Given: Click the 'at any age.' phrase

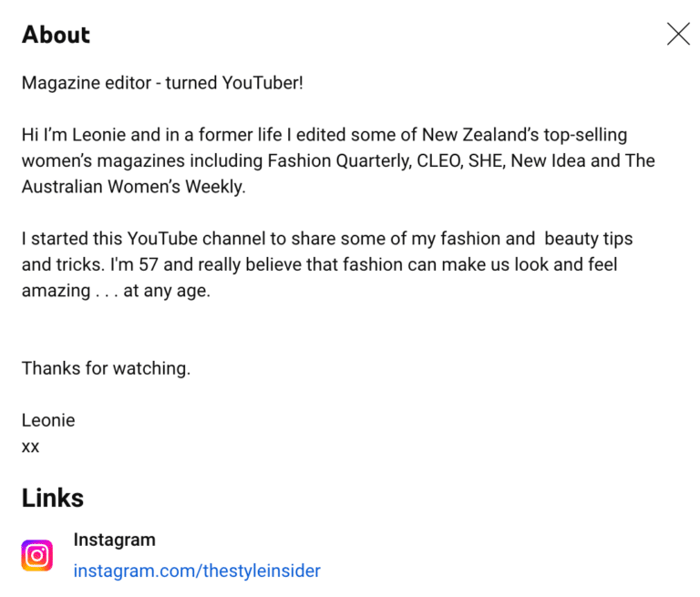Looking at the screenshot, I should (x=166, y=292).
